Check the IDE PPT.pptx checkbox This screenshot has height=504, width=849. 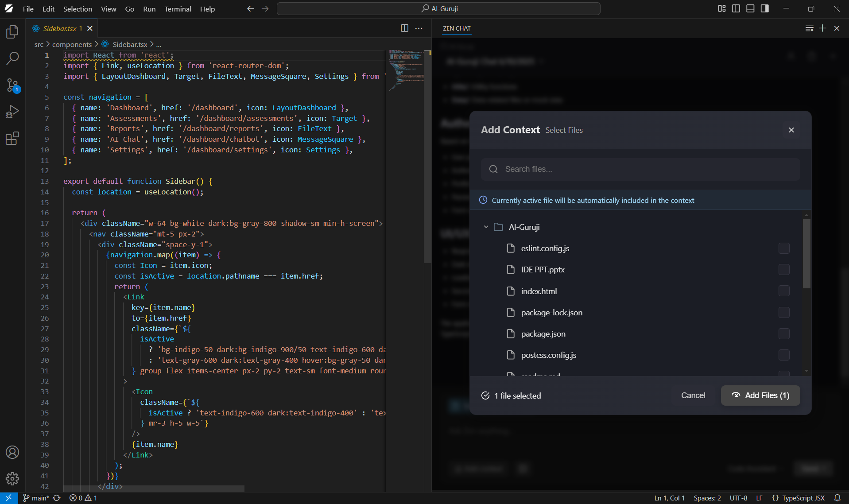(784, 270)
